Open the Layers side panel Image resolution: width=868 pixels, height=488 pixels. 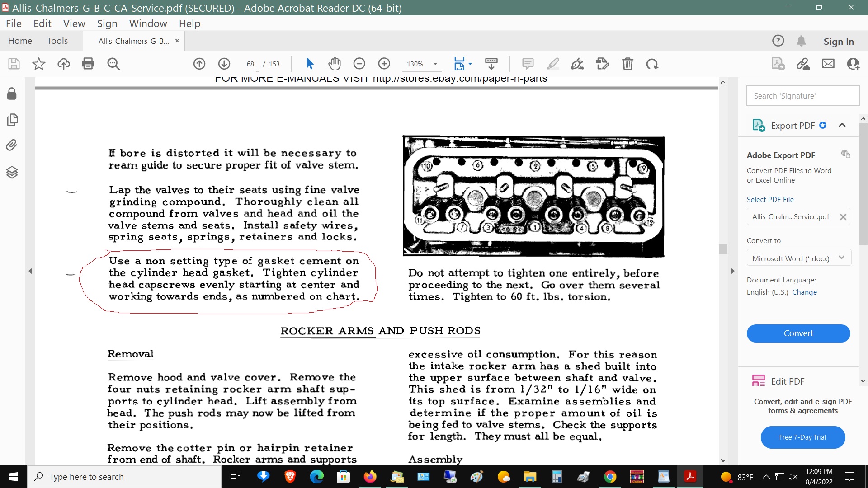(12, 172)
